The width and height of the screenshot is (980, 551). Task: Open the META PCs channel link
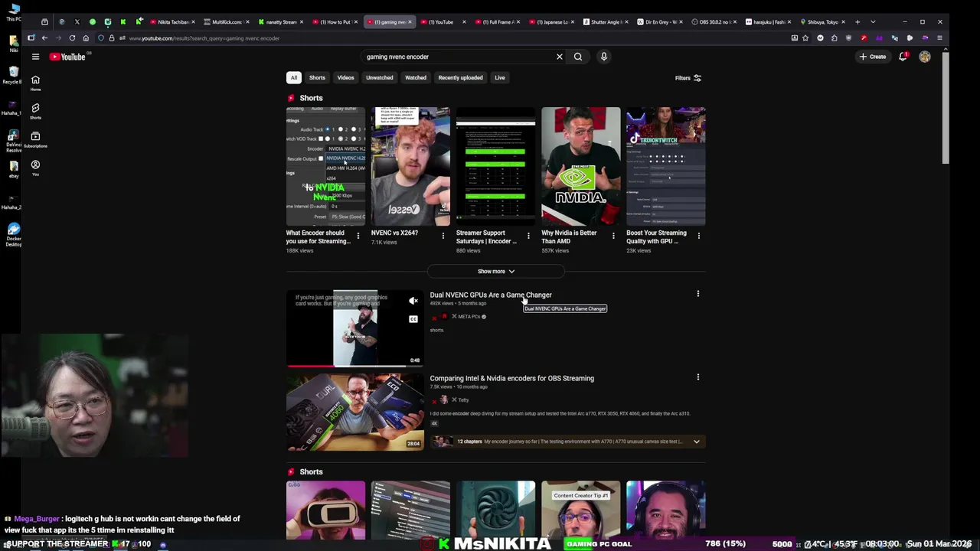pos(469,317)
